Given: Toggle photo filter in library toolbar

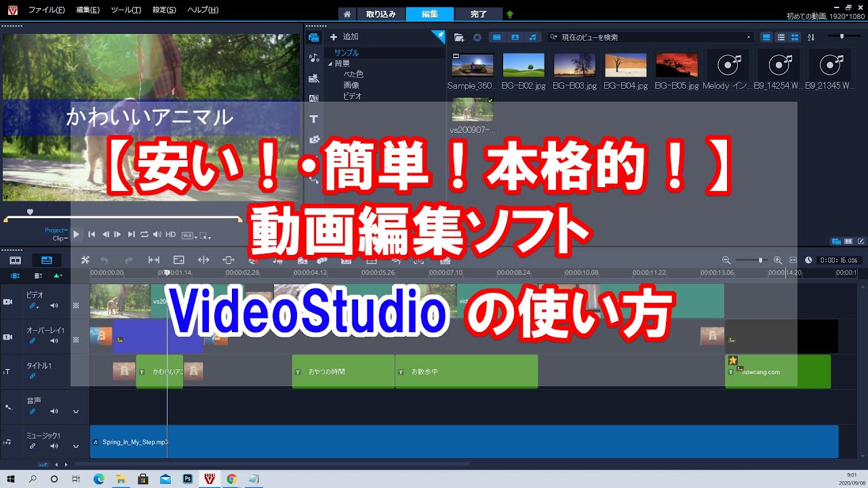Looking at the screenshot, I should [x=515, y=37].
